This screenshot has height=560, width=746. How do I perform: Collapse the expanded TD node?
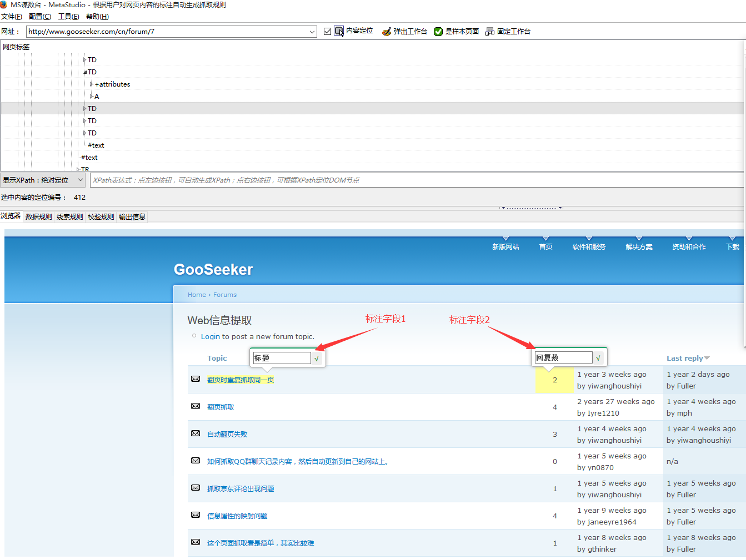coord(85,72)
